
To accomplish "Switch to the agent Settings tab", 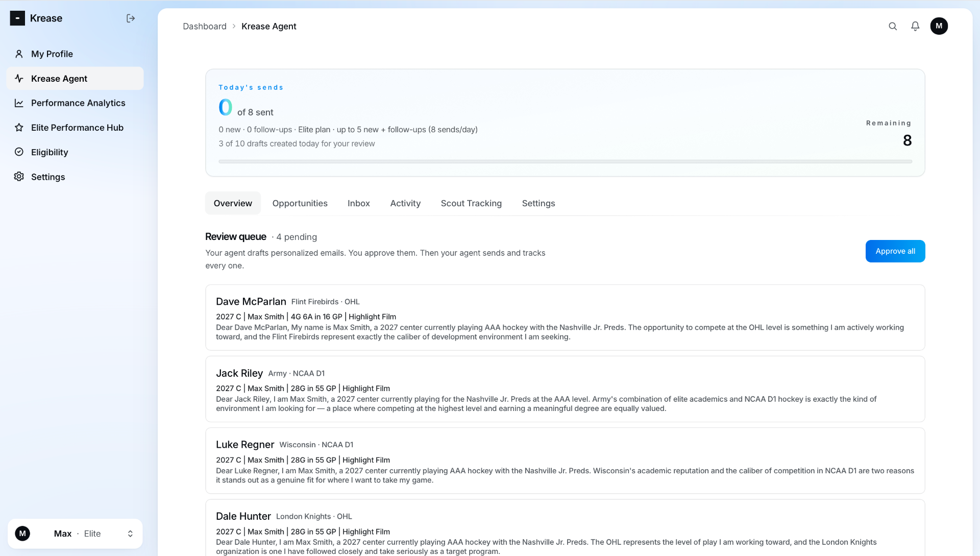I will 538,203.
